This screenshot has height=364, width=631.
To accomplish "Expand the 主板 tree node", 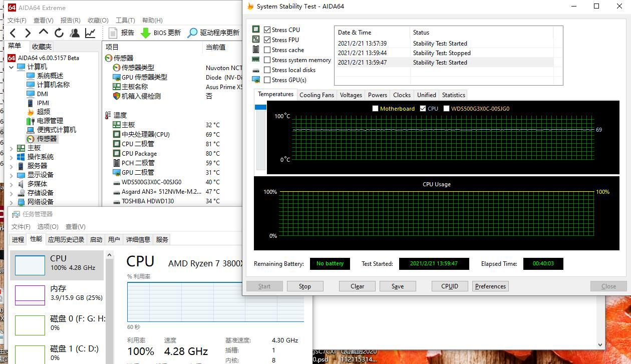I will pyautogui.click(x=12, y=148).
